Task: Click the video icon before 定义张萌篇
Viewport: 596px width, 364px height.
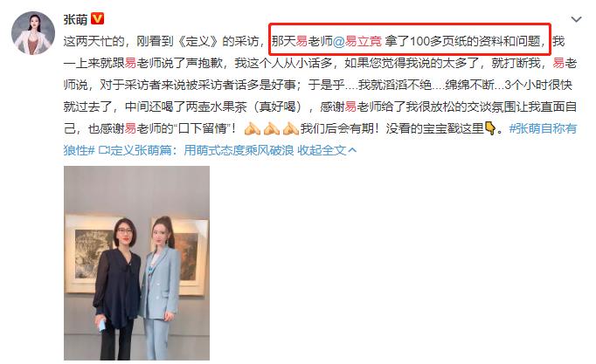Action: tap(104, 150)
